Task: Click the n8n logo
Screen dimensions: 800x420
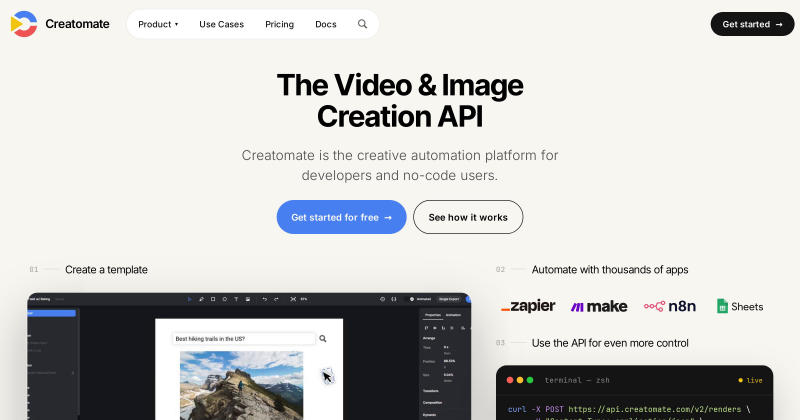Action: tap(670, 306)
